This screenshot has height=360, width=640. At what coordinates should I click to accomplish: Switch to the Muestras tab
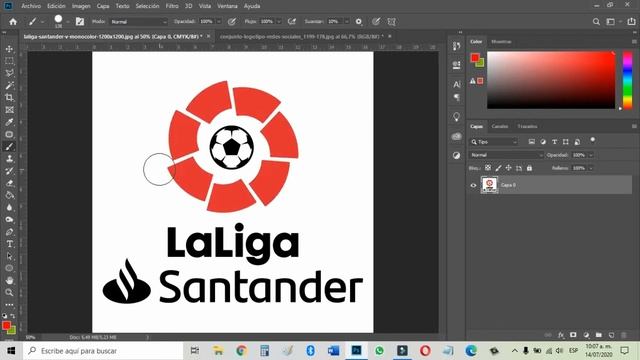tap(501, 42)
